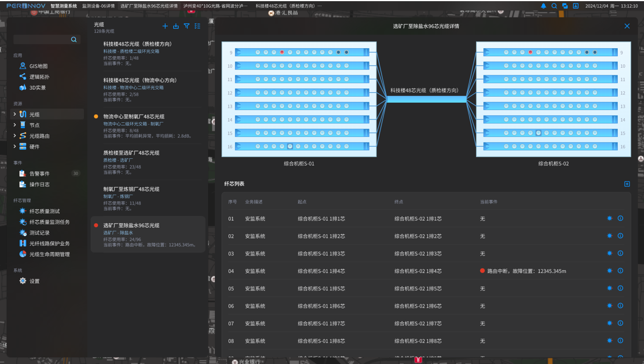Select 科技楼48芯光缆（物流中心方向） cable item
644x364 pixels.
(x=148, y=89)
